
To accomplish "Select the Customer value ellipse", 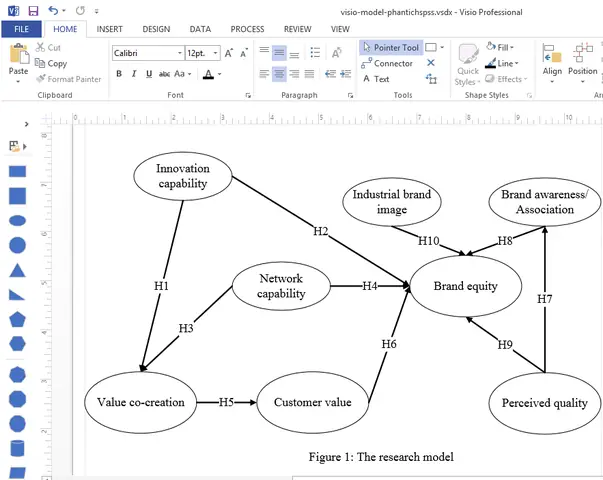I will pos(312,402).
